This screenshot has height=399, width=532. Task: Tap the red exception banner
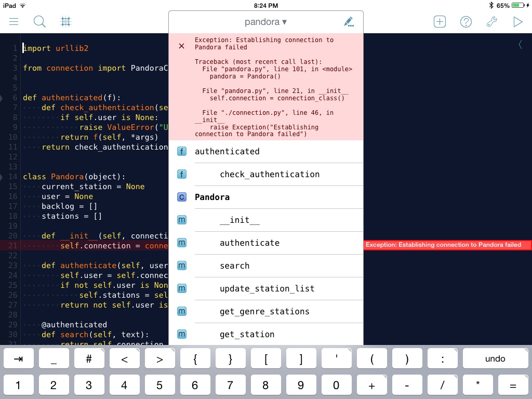pyautogui.click(x=447, y=245)
